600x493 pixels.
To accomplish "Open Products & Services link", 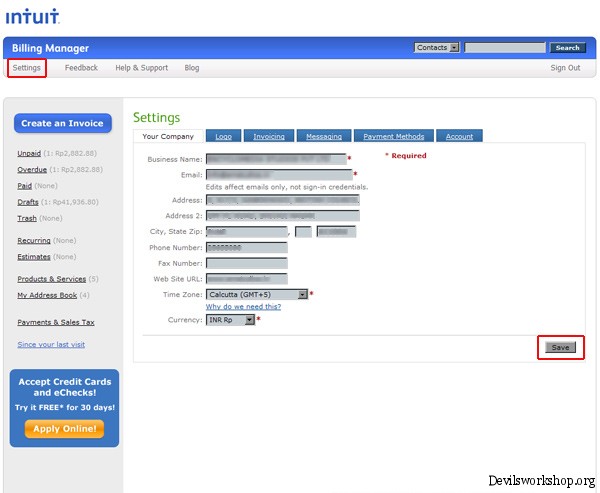I will [x=52, y=279].
